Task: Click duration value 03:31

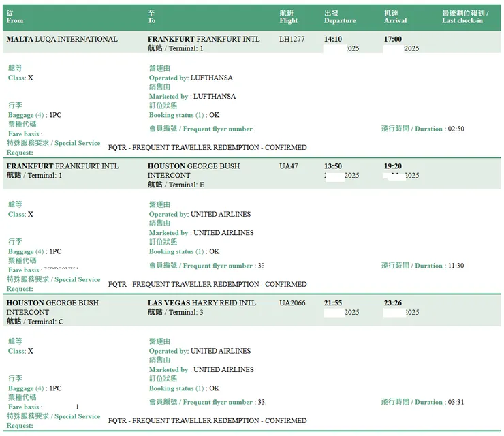Action: click(456, 402)
